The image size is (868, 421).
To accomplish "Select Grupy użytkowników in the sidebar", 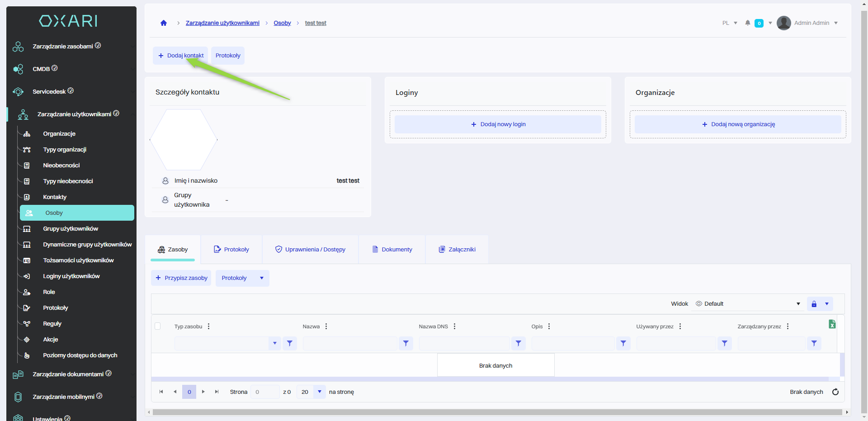I will click(71, 229).
